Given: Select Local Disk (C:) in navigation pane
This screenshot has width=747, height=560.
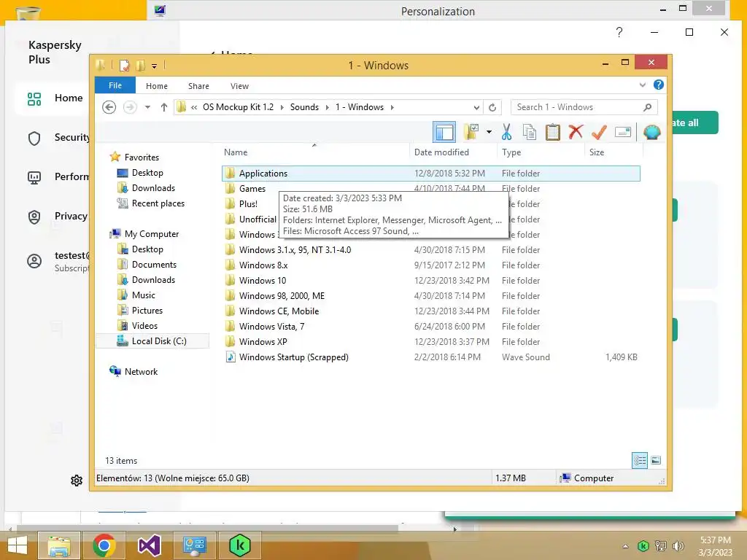Looking at the screenshot, I should tap(152, 341).
